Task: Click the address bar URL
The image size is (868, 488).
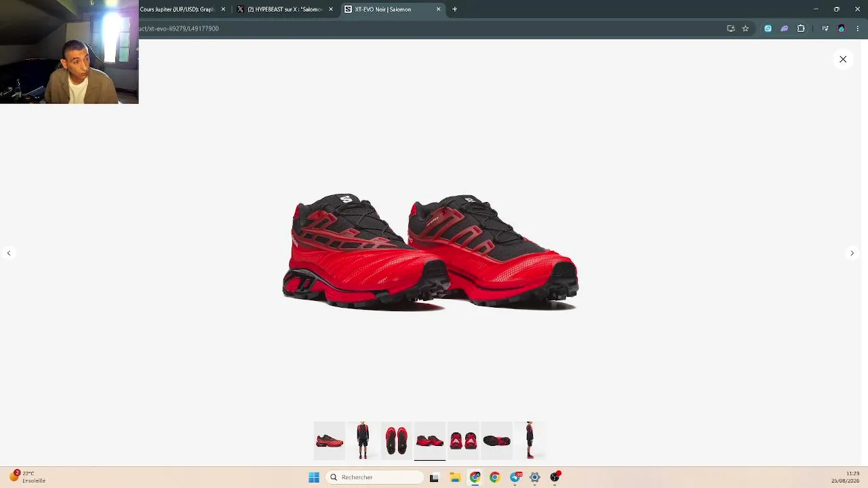Action: tap(179, 28)
